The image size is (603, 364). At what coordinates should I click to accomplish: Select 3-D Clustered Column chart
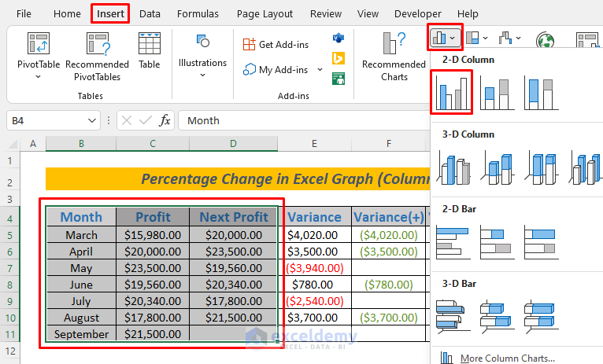(x=453, y=167)
